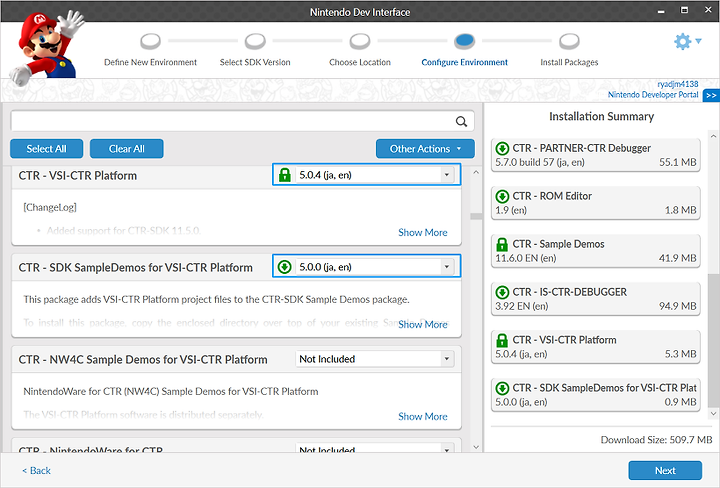Click SDK SampleDemos for VSI-CTR package title
The width and height of the screenshot is (720, 488).
[135, 268]
